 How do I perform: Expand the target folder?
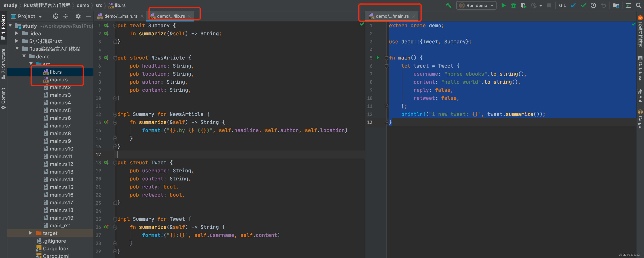[x=31, y=233]
